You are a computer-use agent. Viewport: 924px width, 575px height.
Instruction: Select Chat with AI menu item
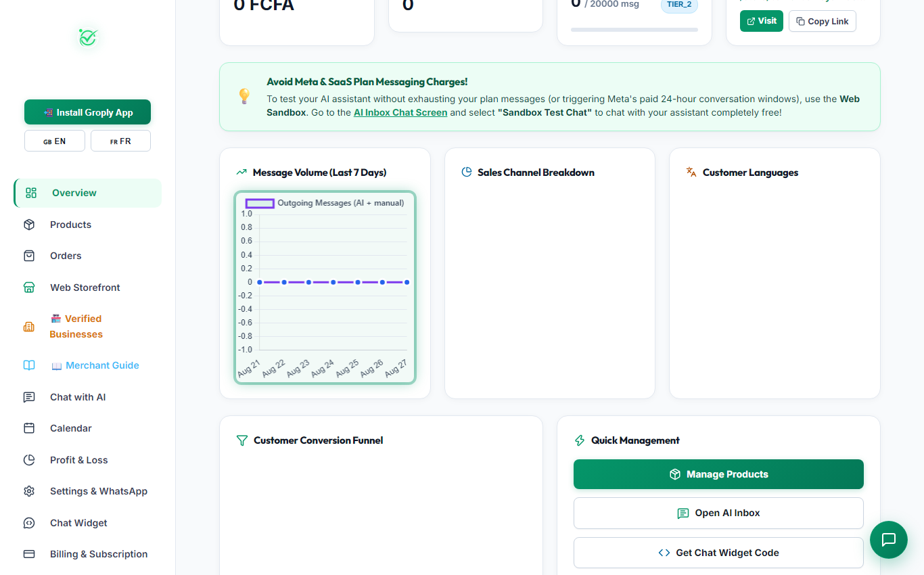(88, 397)
